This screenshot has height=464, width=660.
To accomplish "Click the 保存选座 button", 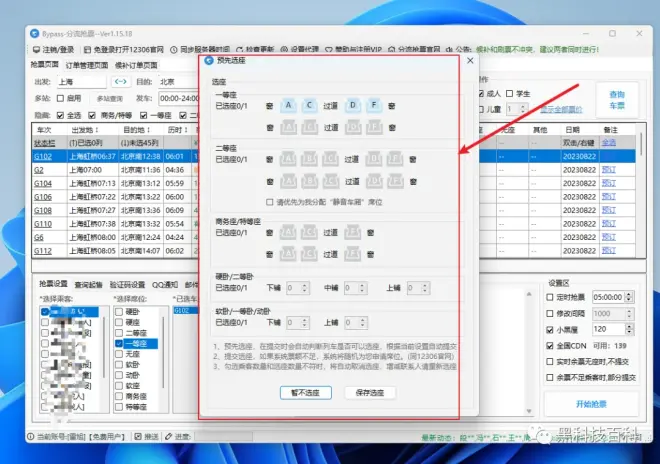I will pyautogui.click(x=369, y=393).
